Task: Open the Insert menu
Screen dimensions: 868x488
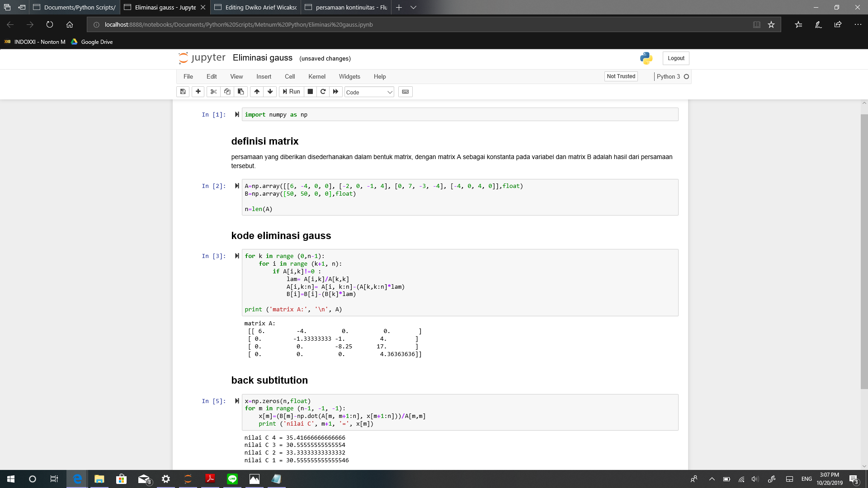Action: 264,76
